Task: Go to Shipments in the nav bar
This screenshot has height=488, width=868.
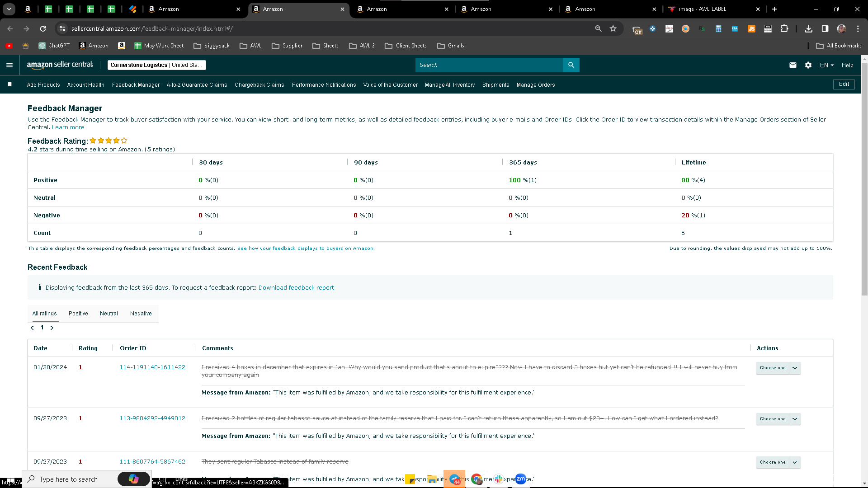Action: tap(495, 85)
